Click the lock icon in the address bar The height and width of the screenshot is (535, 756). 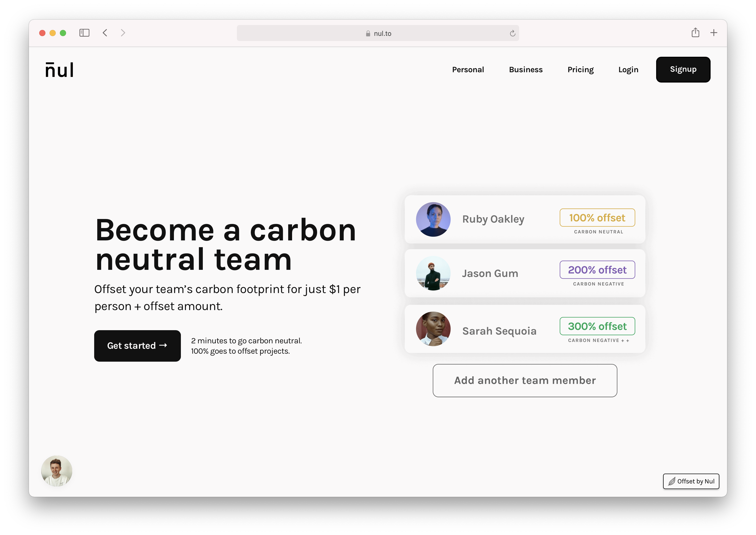[368, 34]
